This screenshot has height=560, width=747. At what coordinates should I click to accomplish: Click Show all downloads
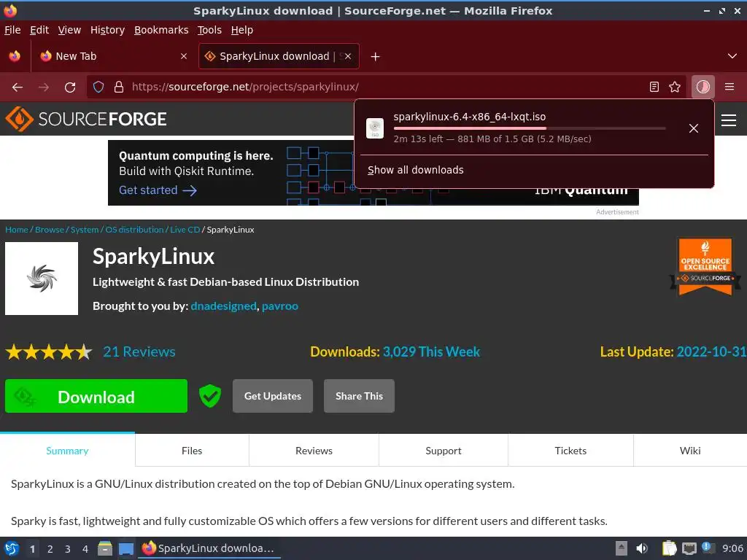pos(415,170)
